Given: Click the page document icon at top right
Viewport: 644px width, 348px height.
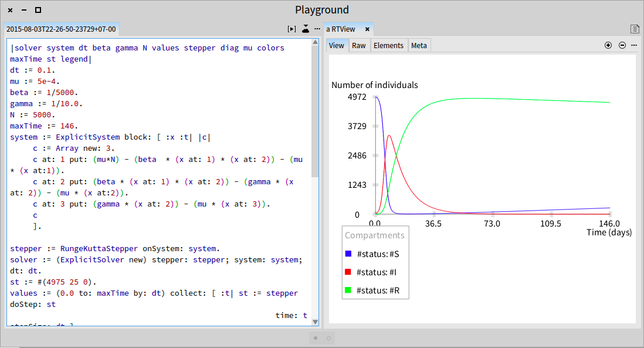Looking at the screenshot, I should point(635,29).
